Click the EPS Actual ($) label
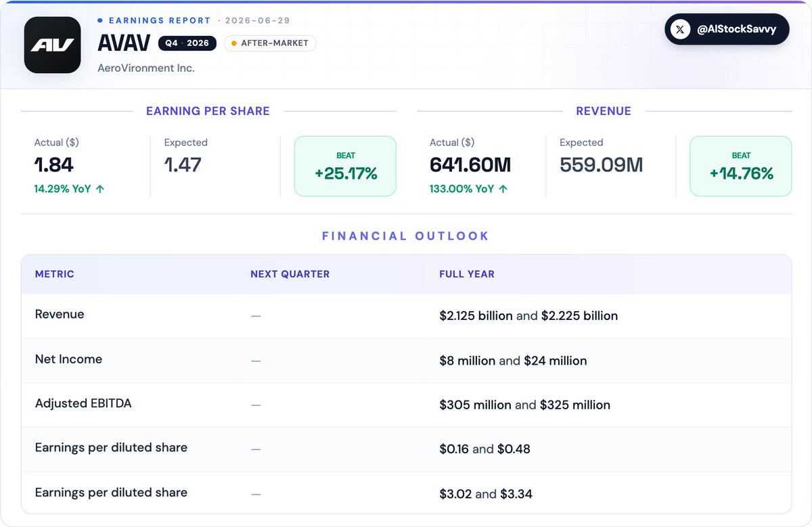The height and width of the screenshot is (527, 812). pos(57,143)
